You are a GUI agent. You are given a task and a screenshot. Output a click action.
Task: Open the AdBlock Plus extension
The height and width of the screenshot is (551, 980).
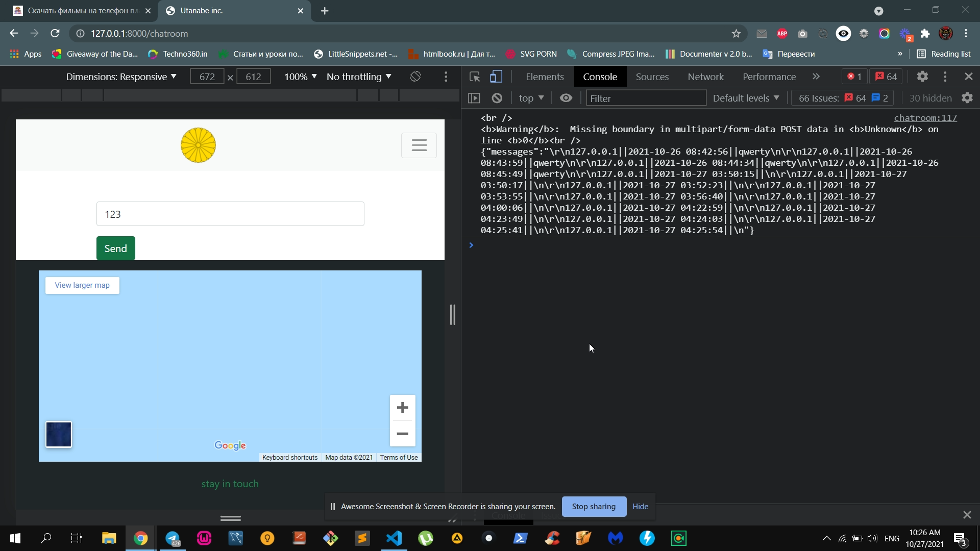coord(782,34)
